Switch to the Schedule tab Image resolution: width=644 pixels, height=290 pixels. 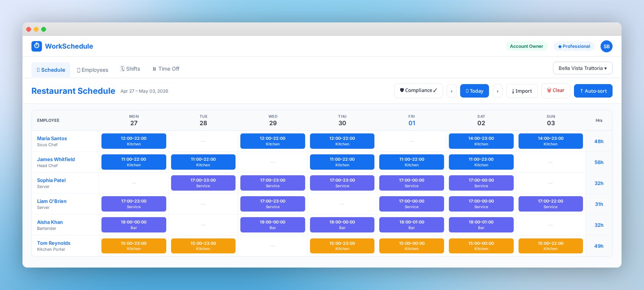[x=51, y=70]
